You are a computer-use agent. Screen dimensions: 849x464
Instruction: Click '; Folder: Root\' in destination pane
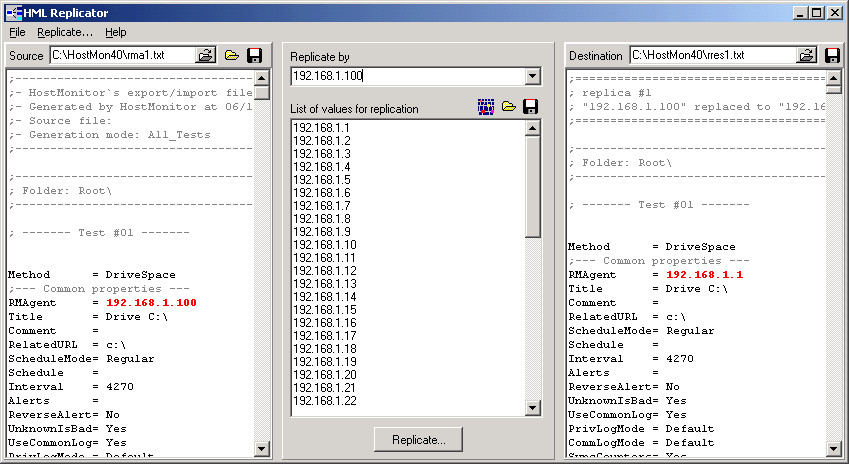620,163
